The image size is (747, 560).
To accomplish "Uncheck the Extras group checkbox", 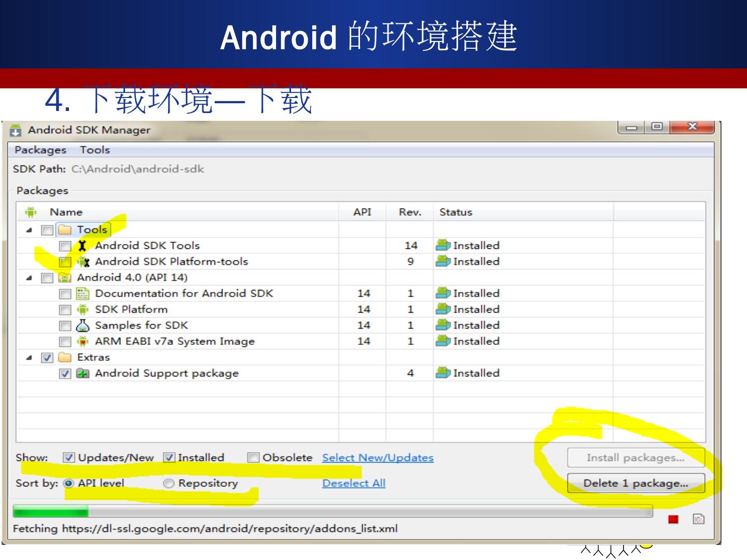I will pyautogui.click(x=47, y=358).
